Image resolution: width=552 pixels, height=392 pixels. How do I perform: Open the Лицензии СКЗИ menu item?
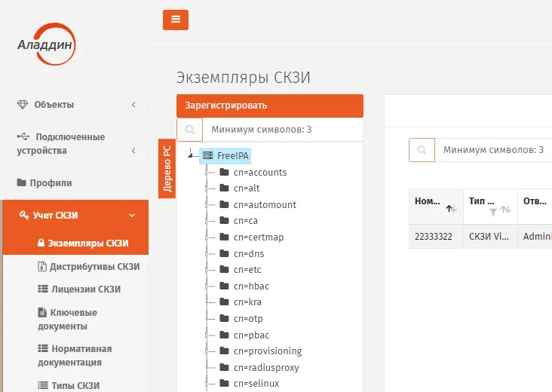(79, 289)
